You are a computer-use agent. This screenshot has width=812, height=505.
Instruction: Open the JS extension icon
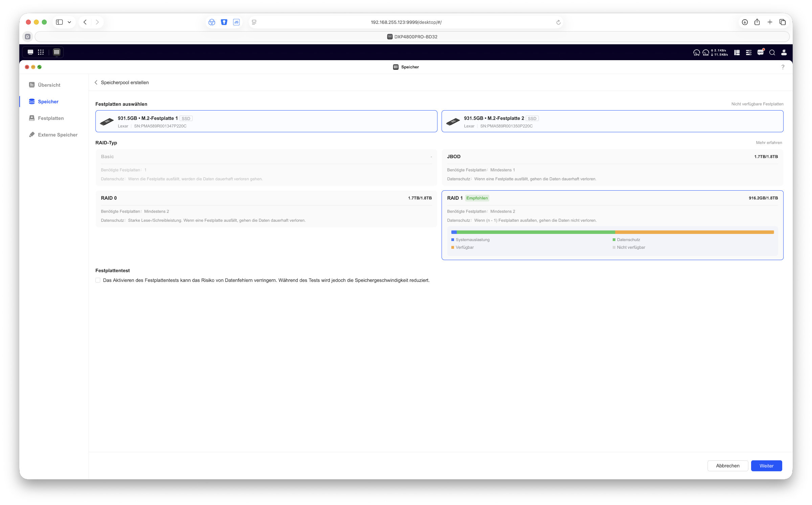(236, 22)
